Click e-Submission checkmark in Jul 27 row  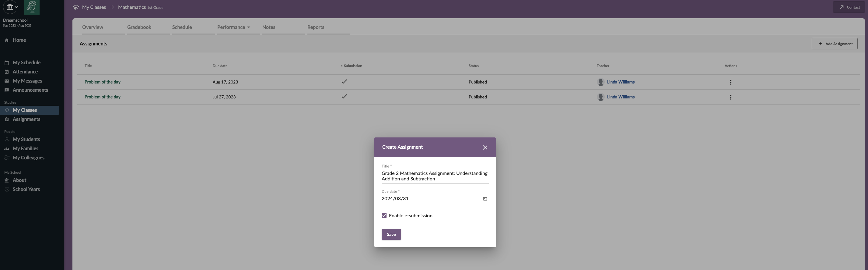344,97
